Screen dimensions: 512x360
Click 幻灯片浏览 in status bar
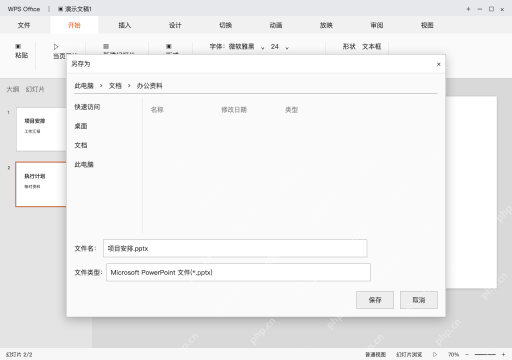[409, 354]
